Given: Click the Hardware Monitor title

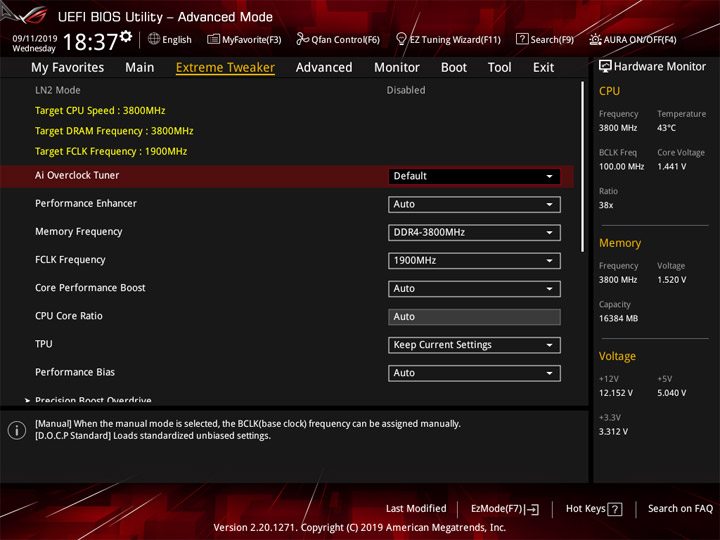Looking at the screenshot, I should 659,67.
